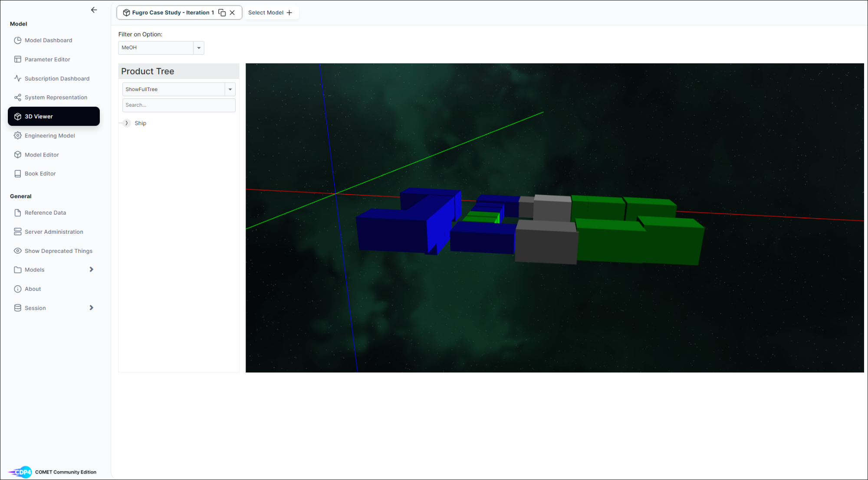Expand the Session submenu arrow
Viewport: 868px width, 480px height.
point(91,308)
